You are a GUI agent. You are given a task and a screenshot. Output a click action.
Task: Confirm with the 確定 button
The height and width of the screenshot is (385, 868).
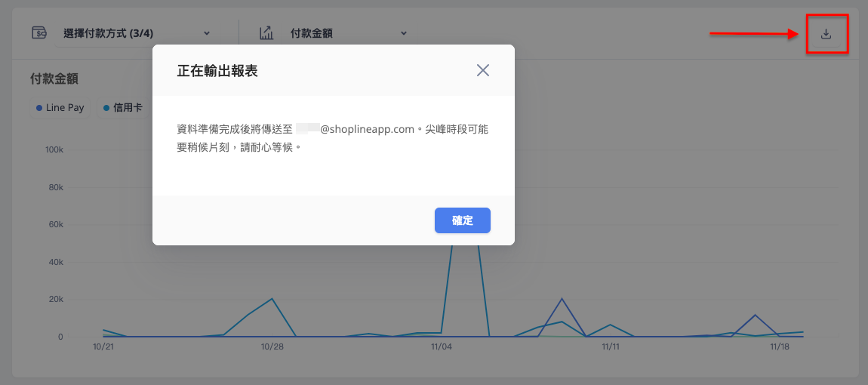462,220
